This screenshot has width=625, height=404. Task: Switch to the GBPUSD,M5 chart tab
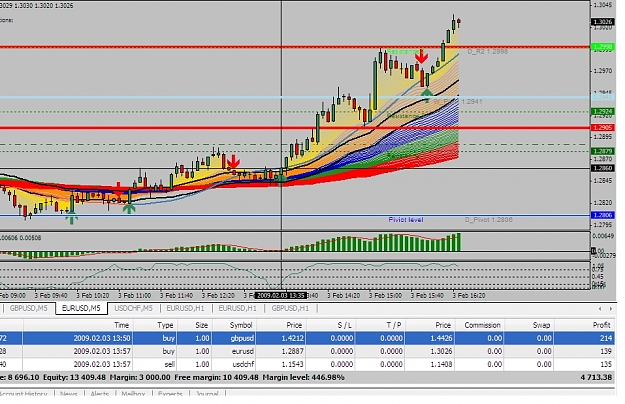click(28, 308)
